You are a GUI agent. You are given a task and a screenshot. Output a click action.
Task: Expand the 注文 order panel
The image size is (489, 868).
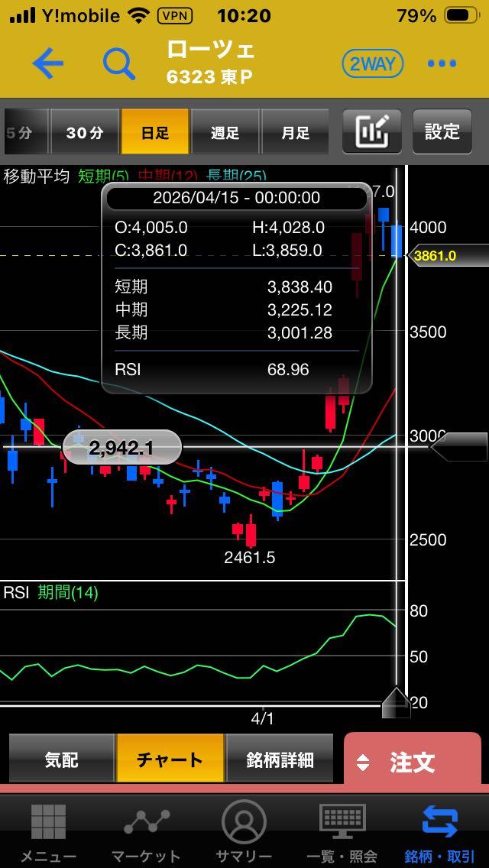point(413,761)
